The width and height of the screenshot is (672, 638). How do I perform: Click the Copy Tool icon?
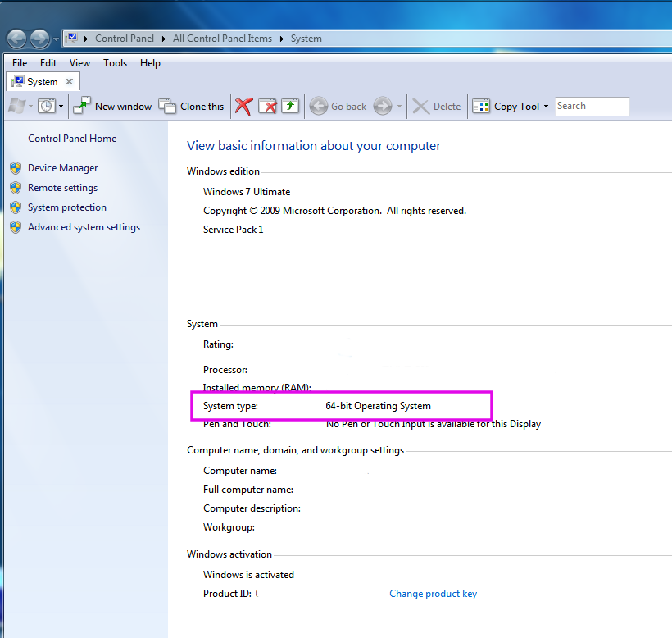pyautogui.click(x=481, y=106)
